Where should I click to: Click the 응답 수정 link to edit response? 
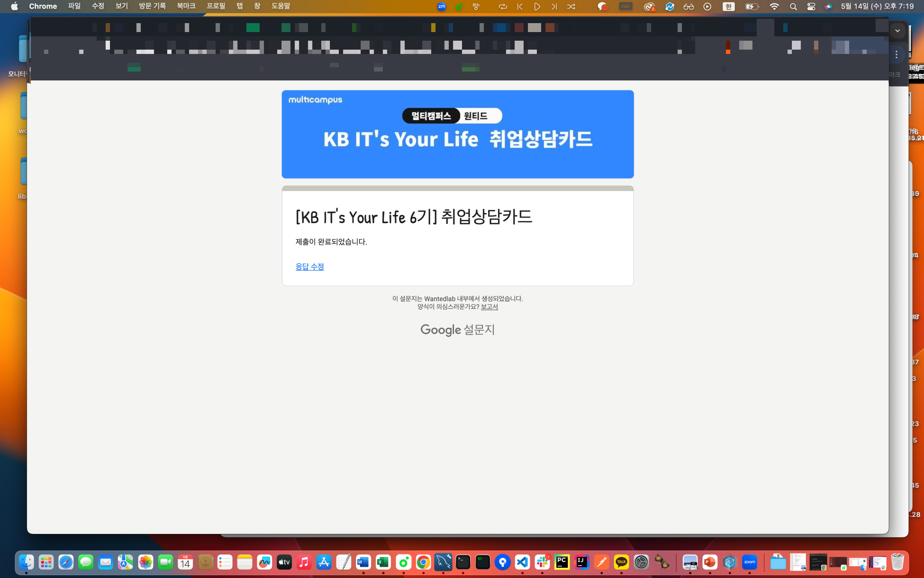310,266
